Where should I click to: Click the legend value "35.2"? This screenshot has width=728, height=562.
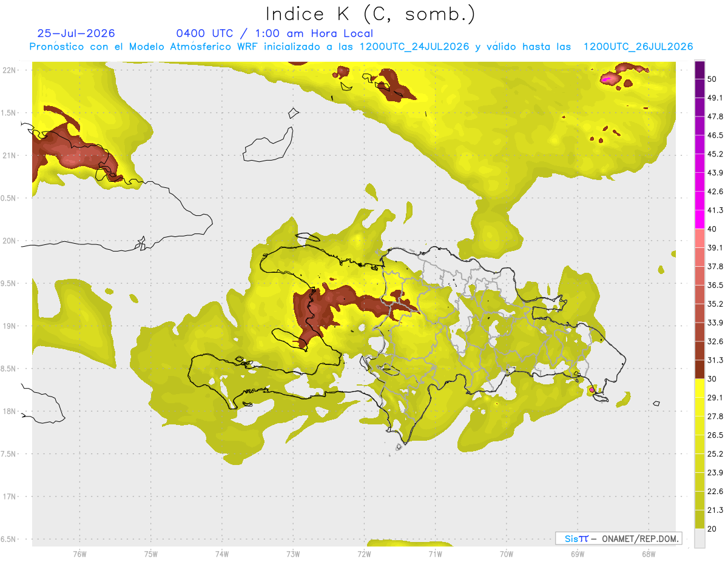point(716,304)
